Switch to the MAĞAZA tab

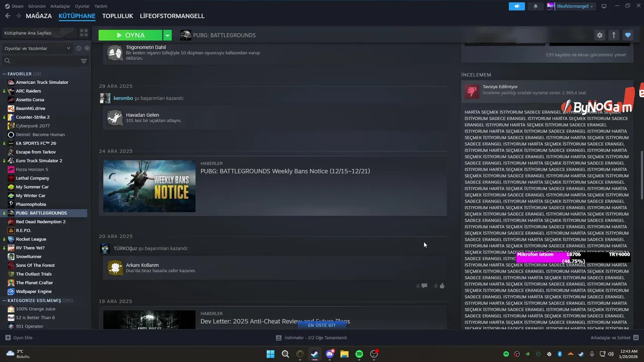coord(39,16)
